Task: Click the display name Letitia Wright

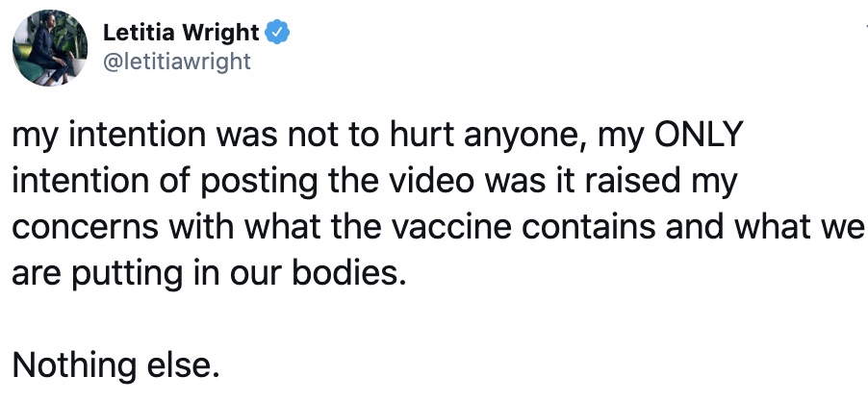Action: [181, 32]
